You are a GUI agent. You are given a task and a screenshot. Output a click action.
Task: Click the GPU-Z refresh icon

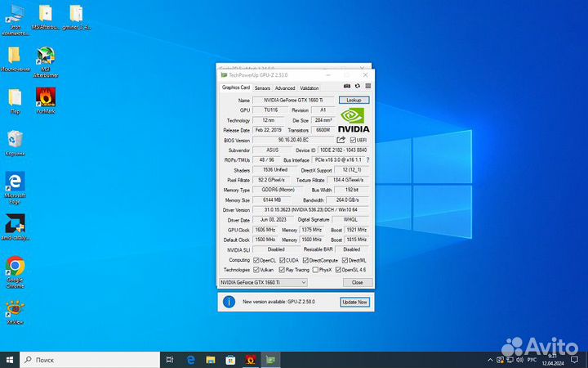[x=358, y=86]
